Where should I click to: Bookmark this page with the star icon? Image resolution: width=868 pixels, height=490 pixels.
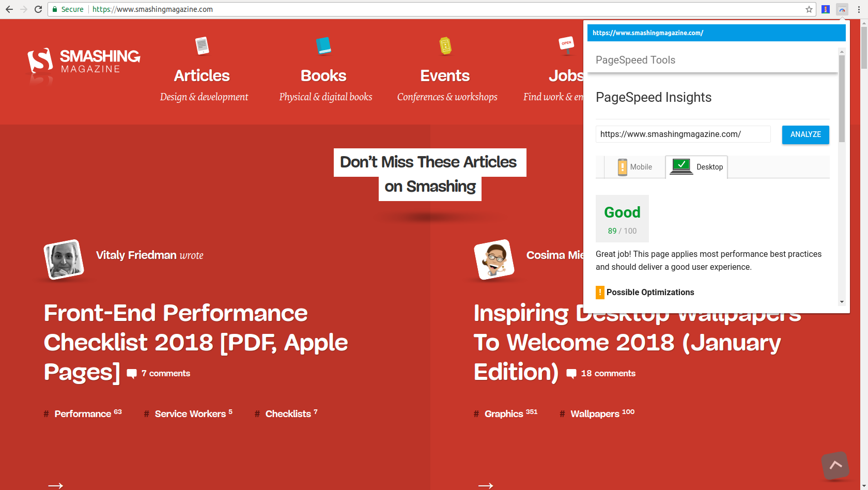[809, 9]
